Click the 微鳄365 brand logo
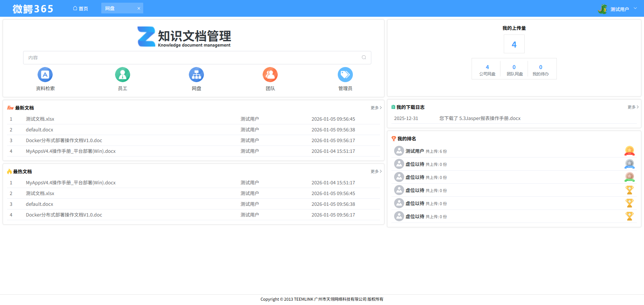644x305 pixels. tap(33, 9)
